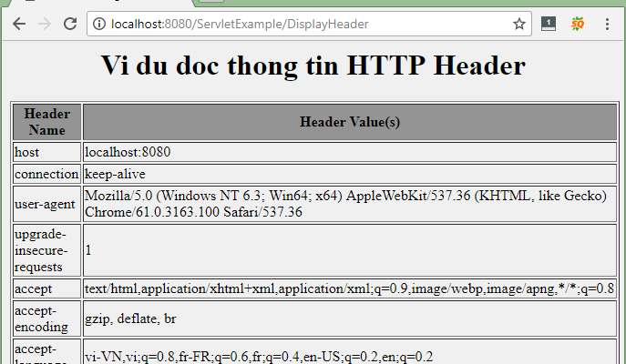Screen dimensions: 626x364
Task: Open Chrome's three-dot menu
Action: click(607, 24)
